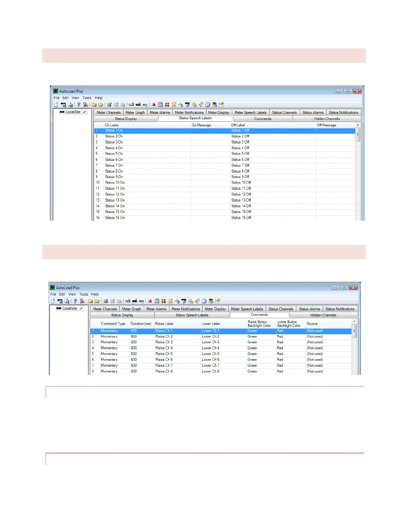Click the open folder icon in upper window toolbar
This screenshot has width=411, height=532.
coord(101,105)
